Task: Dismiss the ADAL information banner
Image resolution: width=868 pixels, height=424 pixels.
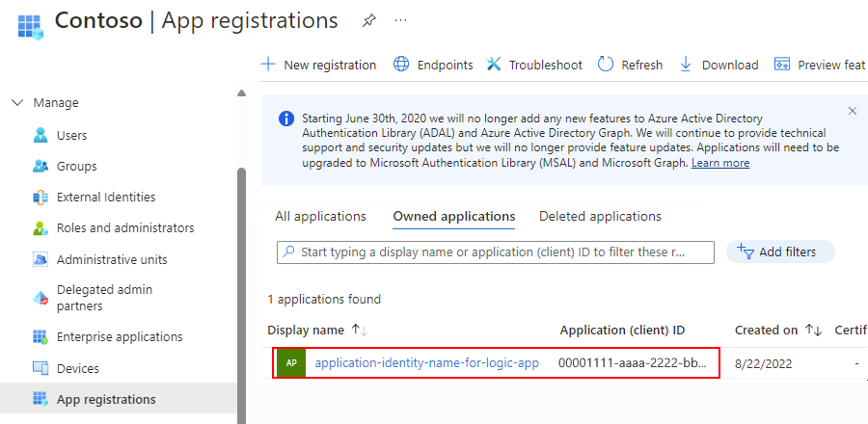Action: click(x=853, y=111)
